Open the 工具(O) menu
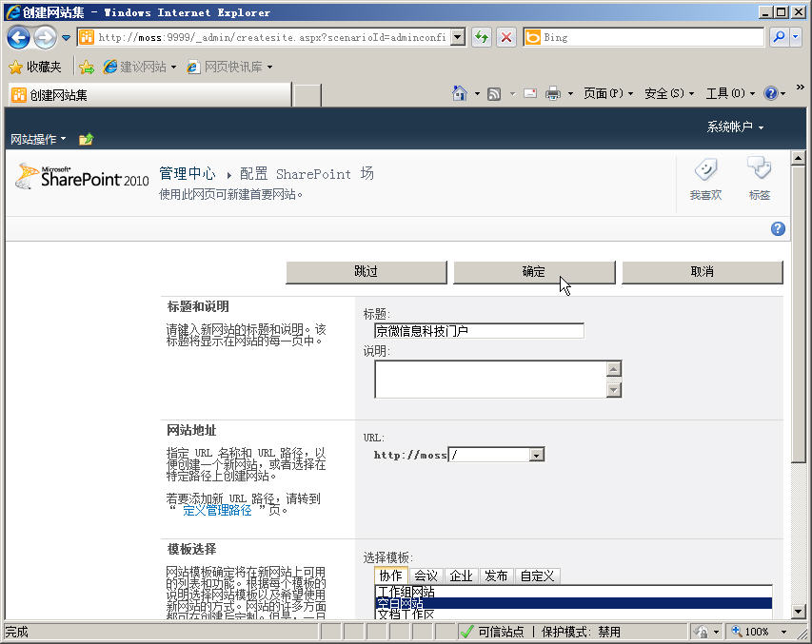 [x=730, y=93]
